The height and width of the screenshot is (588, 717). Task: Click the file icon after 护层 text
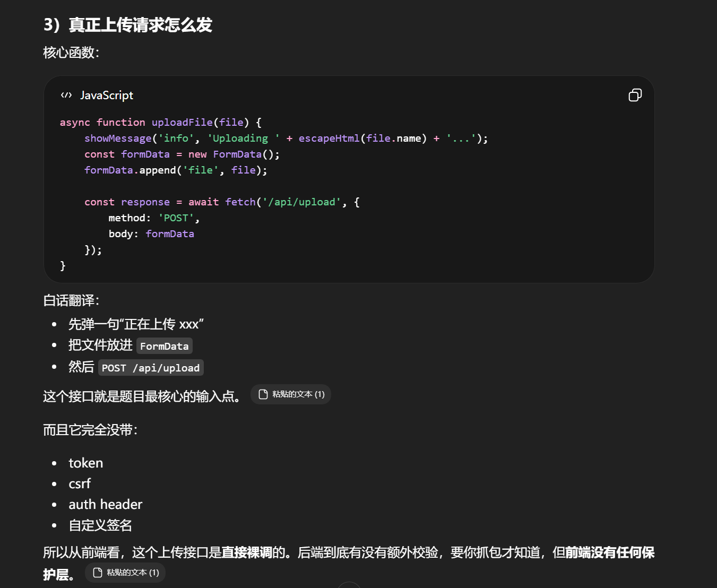point(98,573)
